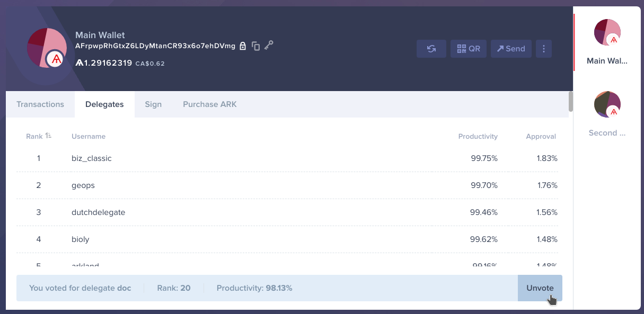Click the 1.83% approval value
Image resolution: width=644 pixels, height=314 pixels.
[547, 158]
